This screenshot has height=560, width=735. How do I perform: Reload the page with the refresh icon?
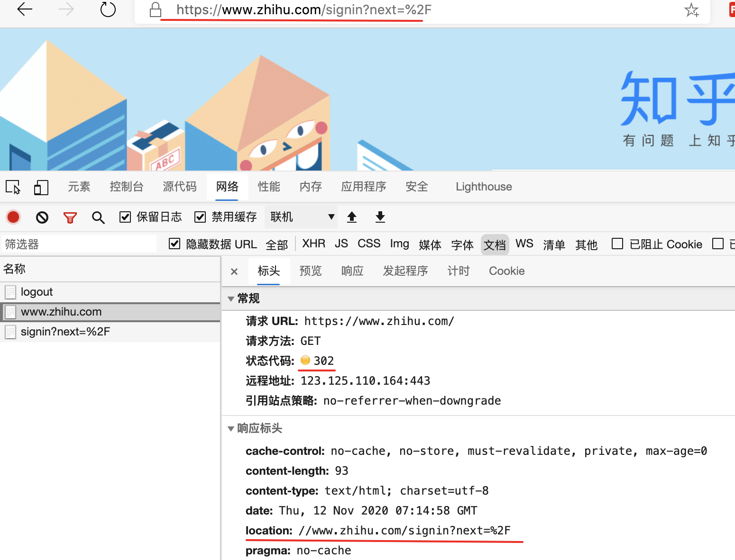(x=108, y=9)
